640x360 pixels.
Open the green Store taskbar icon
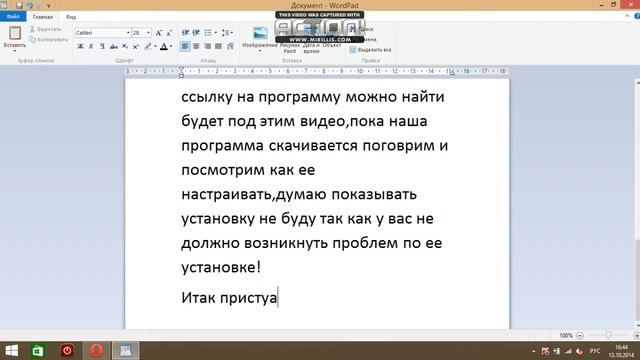tap(38, 351)
